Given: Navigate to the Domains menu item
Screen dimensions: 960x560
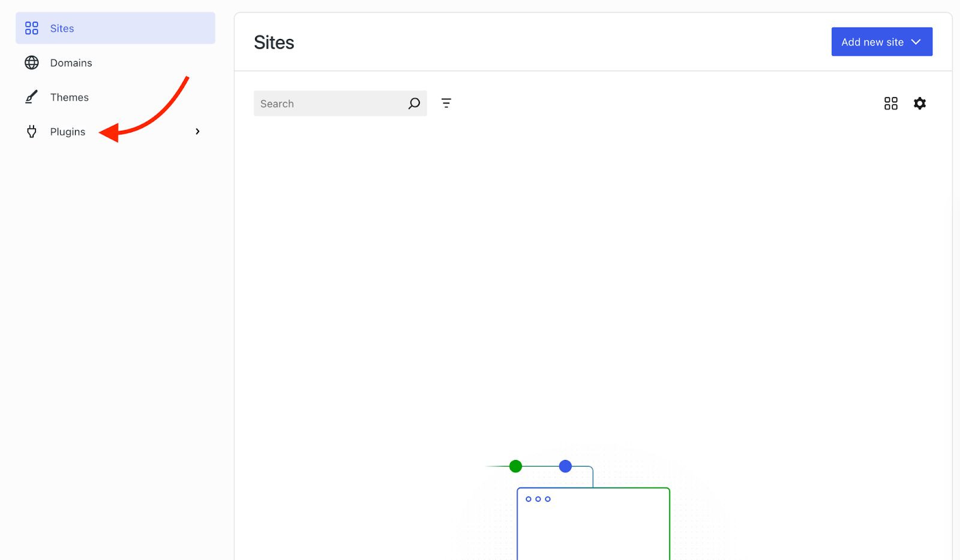Looking at the screenshot, I should (x=71, y=62).
